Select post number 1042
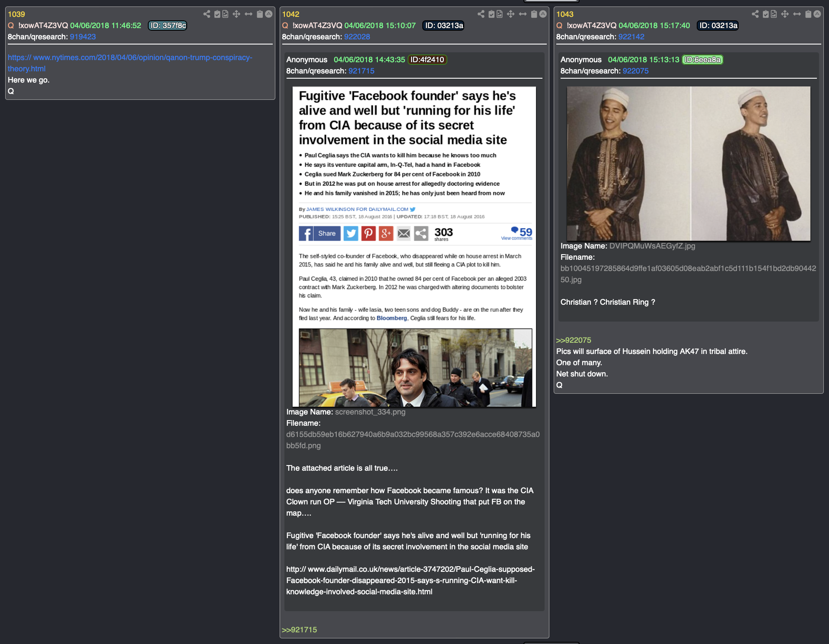Image resolution: width=829 pixels, height=644 pixels. [x=290, y=14]
